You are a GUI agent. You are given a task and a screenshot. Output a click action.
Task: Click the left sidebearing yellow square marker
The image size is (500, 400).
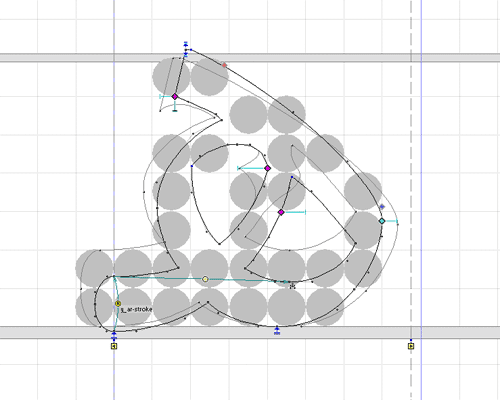114,346
